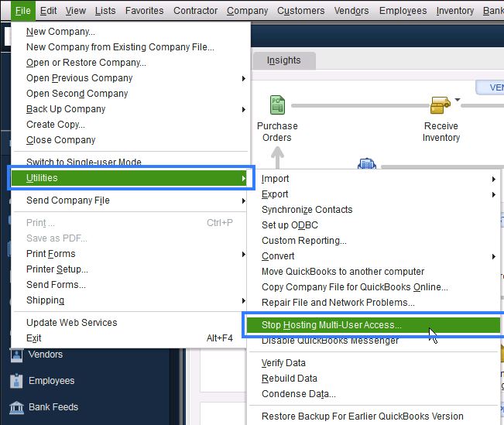Viewport: 504px width, 425px height.
Task: Click the Vendors sidebar icon
Action: point(16,355)
